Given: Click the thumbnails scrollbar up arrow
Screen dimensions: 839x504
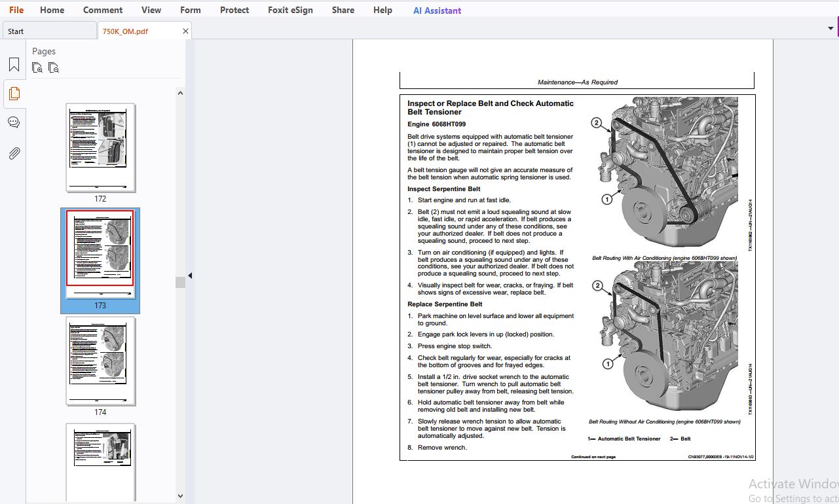Looking at the screenshot, I should point(181,93).
